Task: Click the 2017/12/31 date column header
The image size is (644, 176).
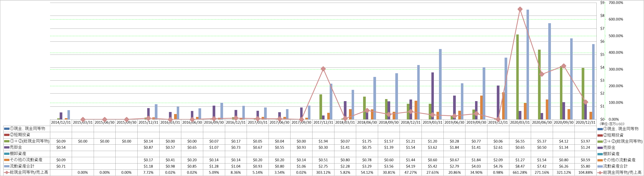Action: (323, 122)
